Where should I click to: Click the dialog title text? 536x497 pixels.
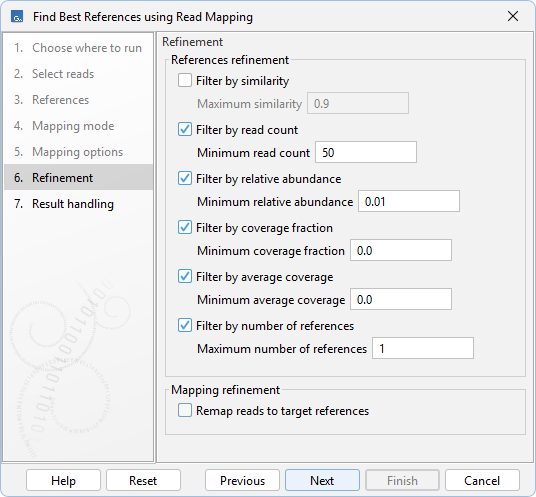click(143, 17)
